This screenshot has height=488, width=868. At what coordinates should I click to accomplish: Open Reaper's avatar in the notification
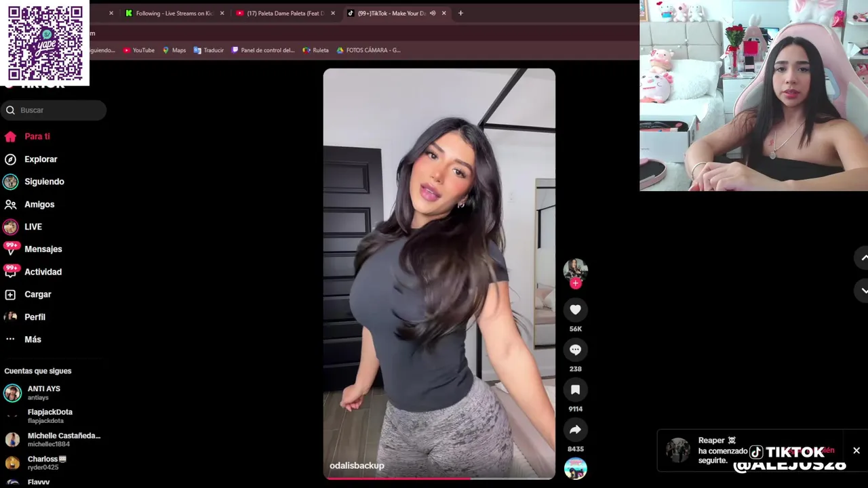point(677,450)
